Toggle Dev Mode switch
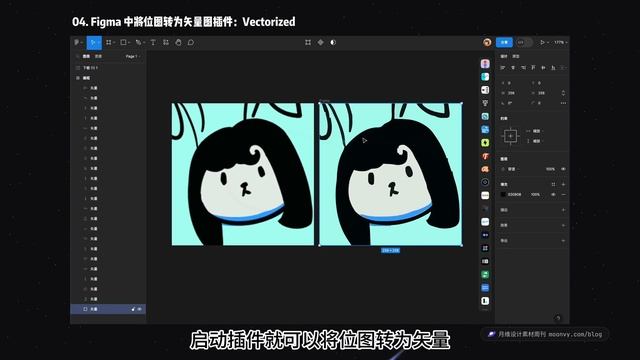Screen dimensions: 640x360 click(524, 42)
